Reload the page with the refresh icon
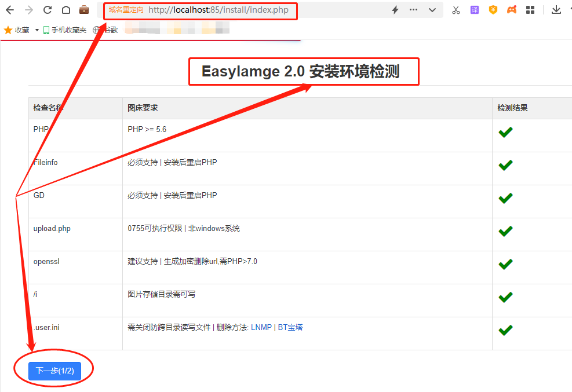The height and width of the screenshot is (392, 572). pos(47,10)
